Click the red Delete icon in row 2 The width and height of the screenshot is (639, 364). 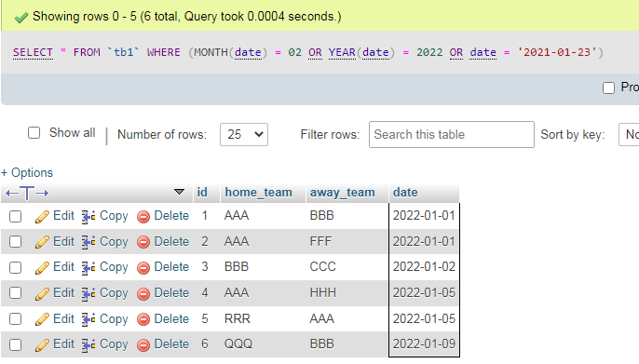tap(143, 242)
